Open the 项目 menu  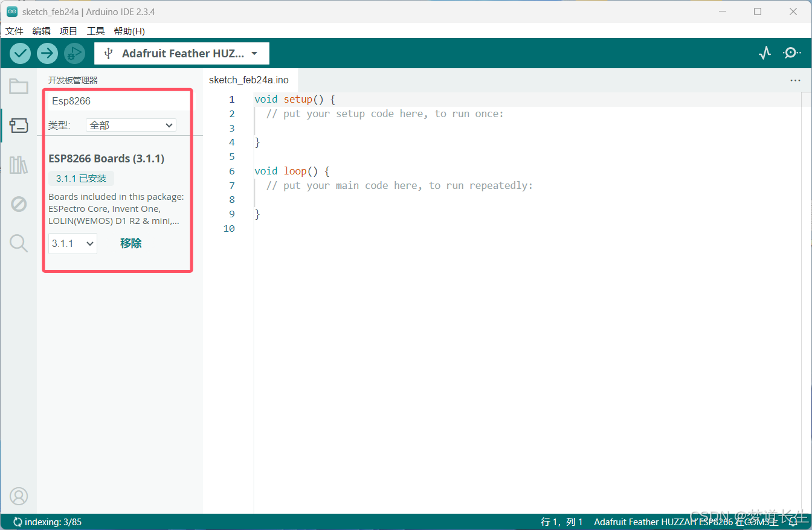pos(68,31)
